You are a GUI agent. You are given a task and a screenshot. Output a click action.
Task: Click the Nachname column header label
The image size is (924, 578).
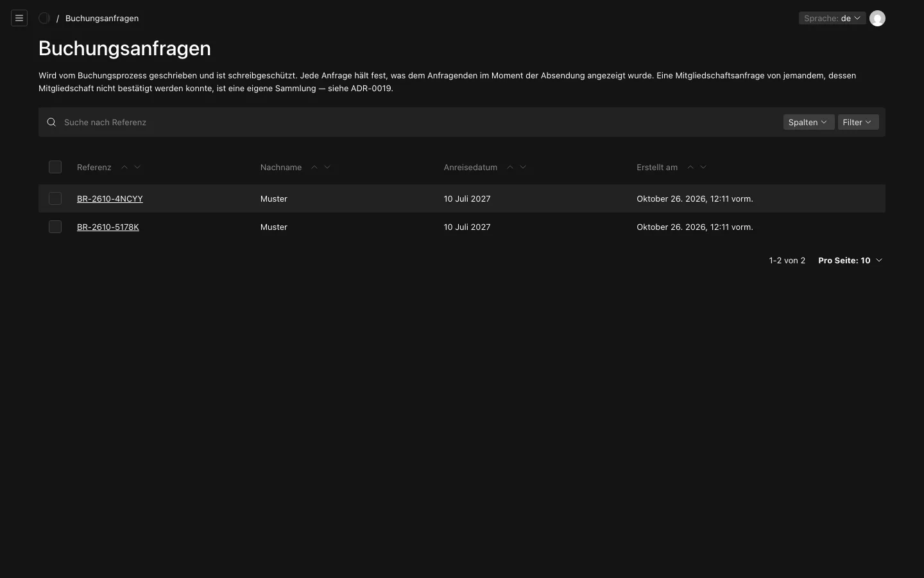[281, 167]
